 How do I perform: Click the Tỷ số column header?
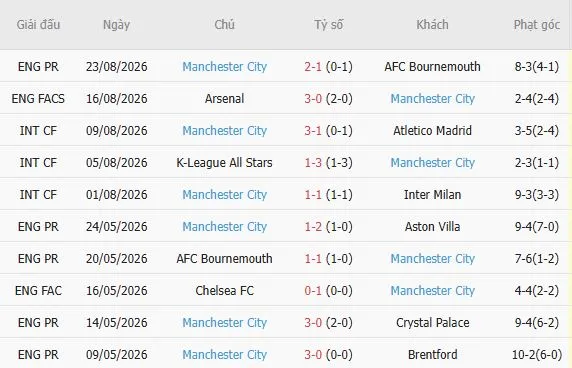(x=329, y=25)
